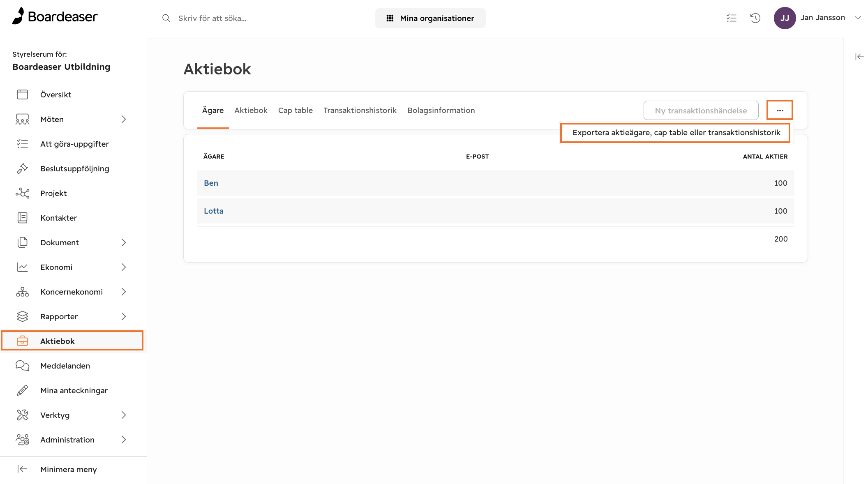
Task: Click the Koncernekonomi hierarchy icon
Action: [x=22, y=292]
